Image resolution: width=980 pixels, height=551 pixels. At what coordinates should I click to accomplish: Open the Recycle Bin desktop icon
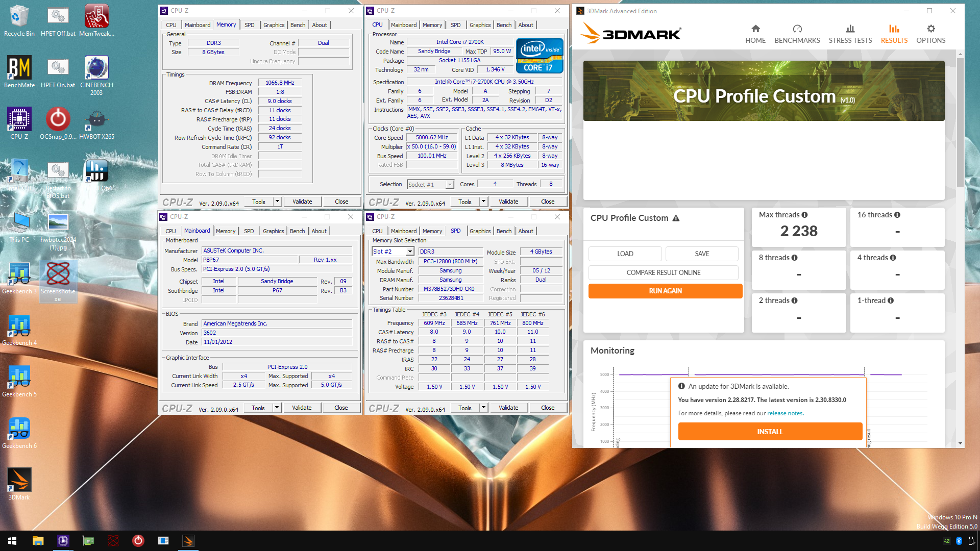click(x=19, y=20)
